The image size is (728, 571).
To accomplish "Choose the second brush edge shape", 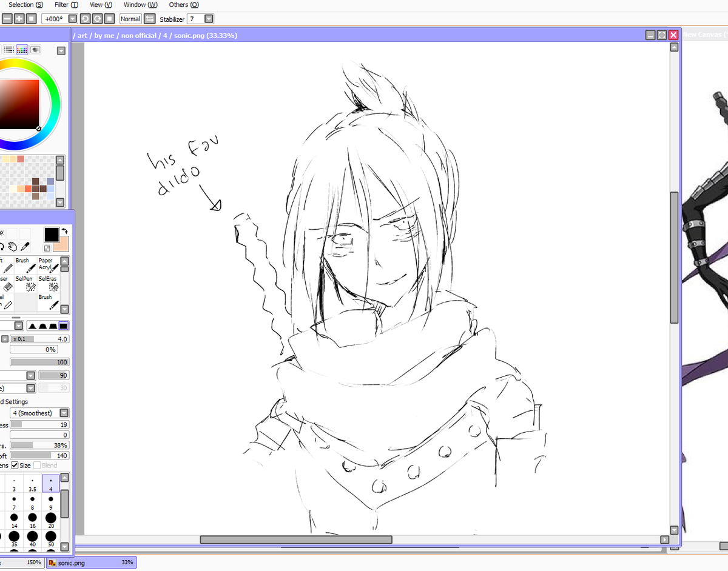I will tap(42, 326).
